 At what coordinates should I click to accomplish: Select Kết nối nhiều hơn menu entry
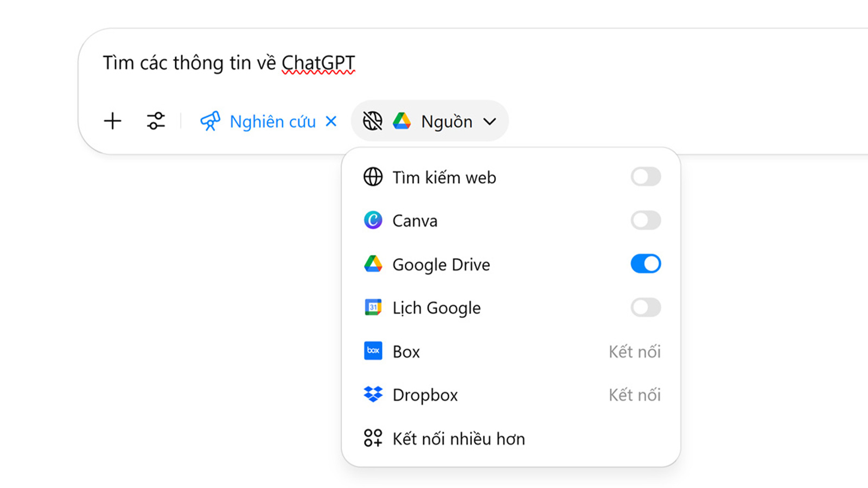[458, 438]
